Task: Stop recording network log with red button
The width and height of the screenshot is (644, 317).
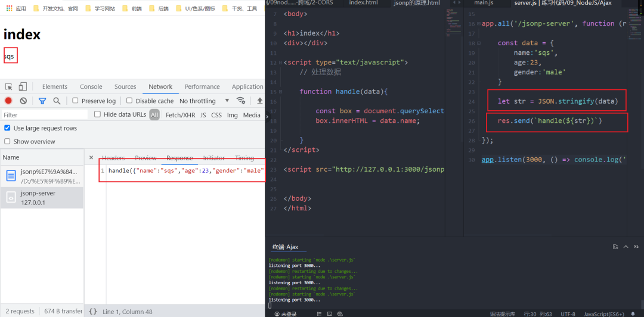Action: (8, 101)
